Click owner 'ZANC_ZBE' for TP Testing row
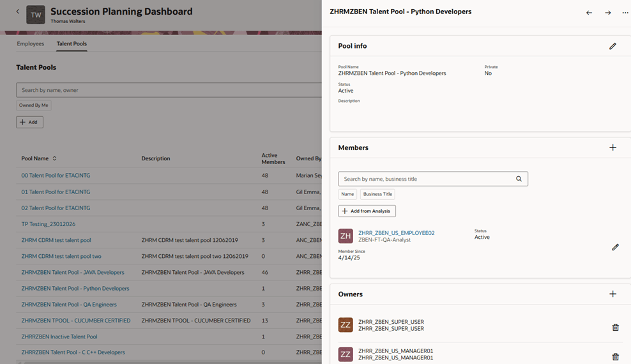Screen dimensions: 631x364 [308, 224]
